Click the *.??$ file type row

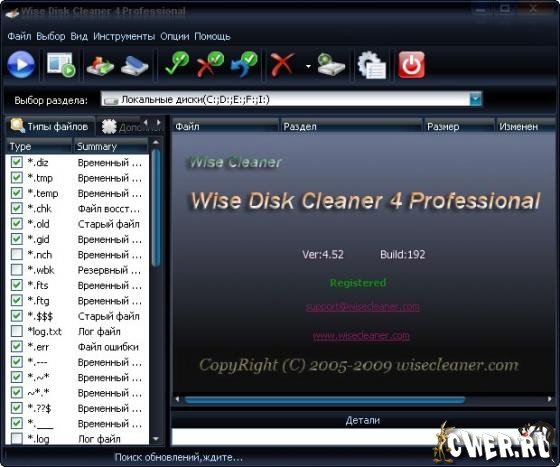click(78, 408)
